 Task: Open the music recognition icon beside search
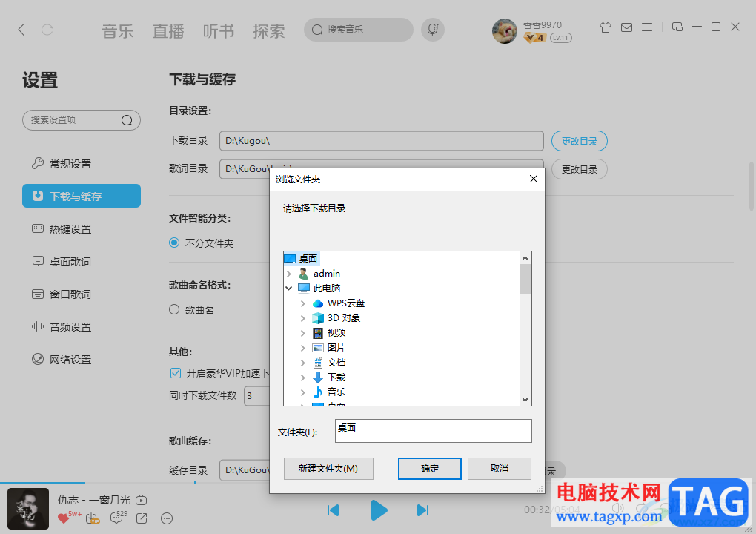click(x=433, y=30)
